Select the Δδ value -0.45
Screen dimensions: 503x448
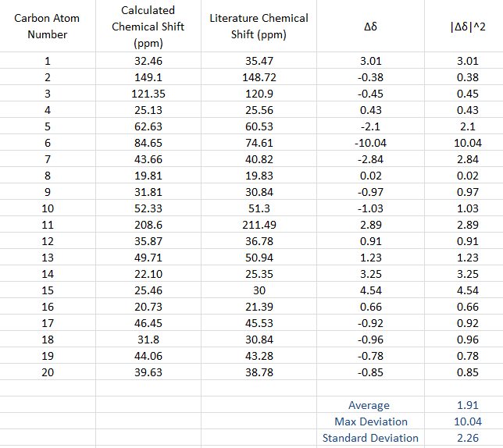click(370, 93)
